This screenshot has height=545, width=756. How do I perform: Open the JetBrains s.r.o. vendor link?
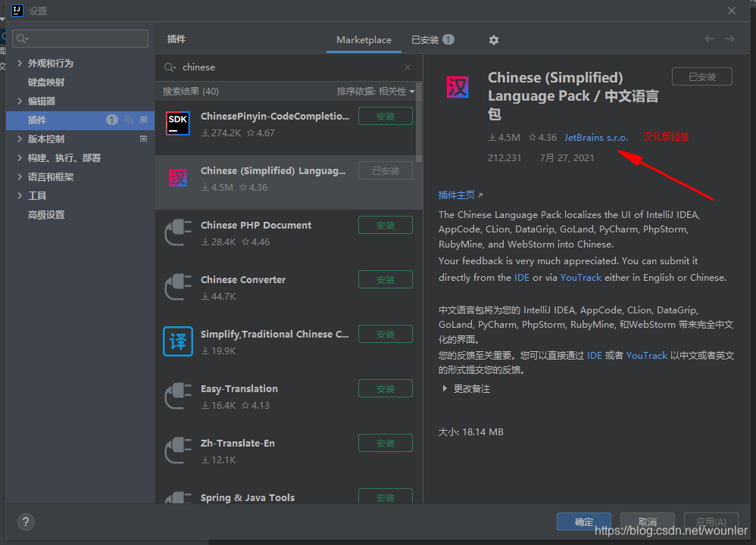point(596,137)
